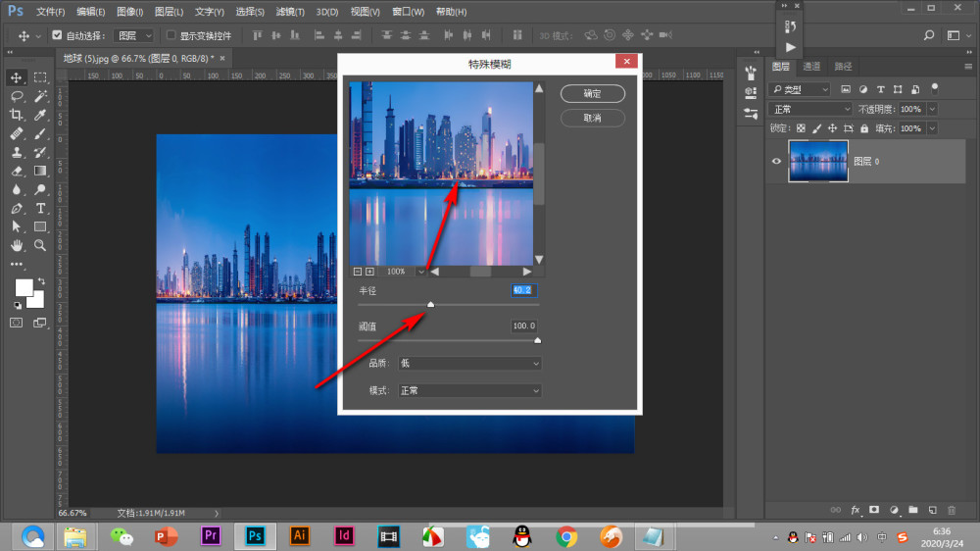Select the Clone Stamp tool
Screen dimensions: 980x551
17,152
